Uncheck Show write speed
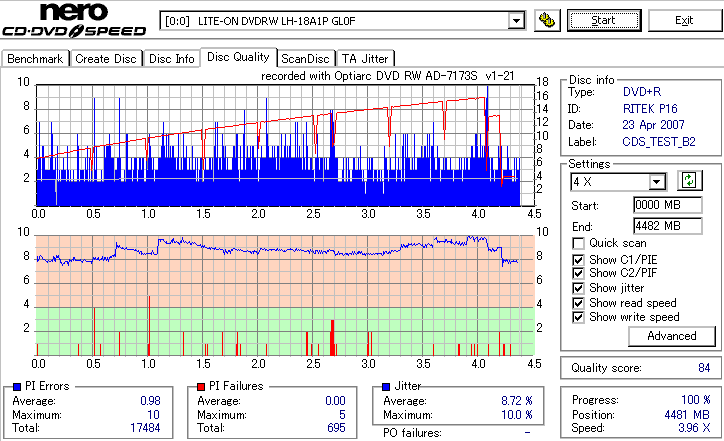Viewport: 724px width, 441px height. click(x=578, y=317)
